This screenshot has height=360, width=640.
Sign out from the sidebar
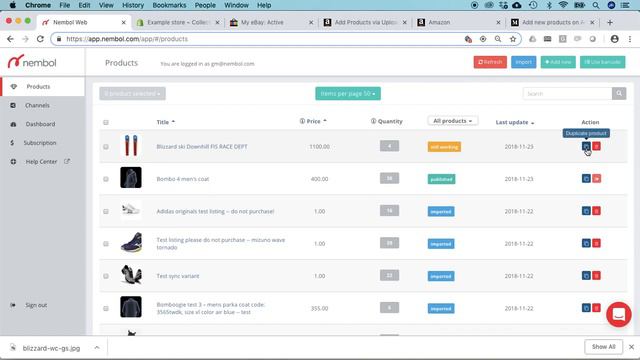pyautogui.click(x=36, y=305)
